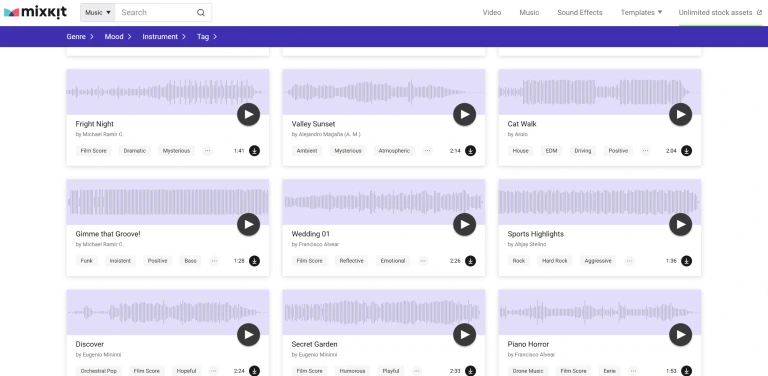Play the Sports Highlights track
The width and height of the screenshot is (768, 376).
(680, 225)
